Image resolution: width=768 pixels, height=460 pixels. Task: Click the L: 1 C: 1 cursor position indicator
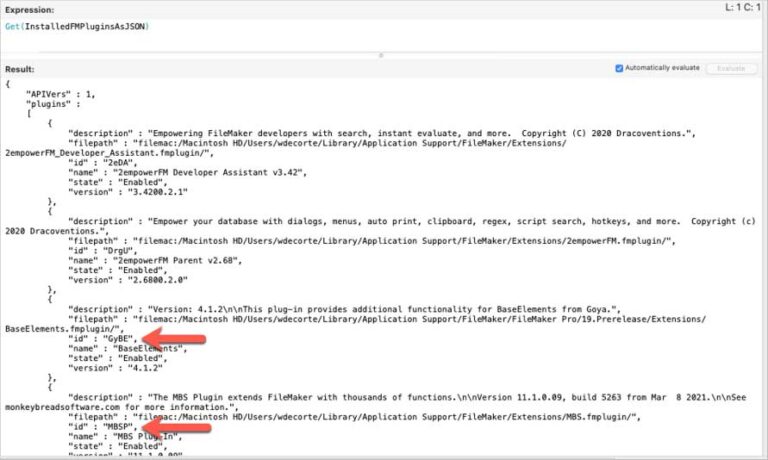point(743,7)
